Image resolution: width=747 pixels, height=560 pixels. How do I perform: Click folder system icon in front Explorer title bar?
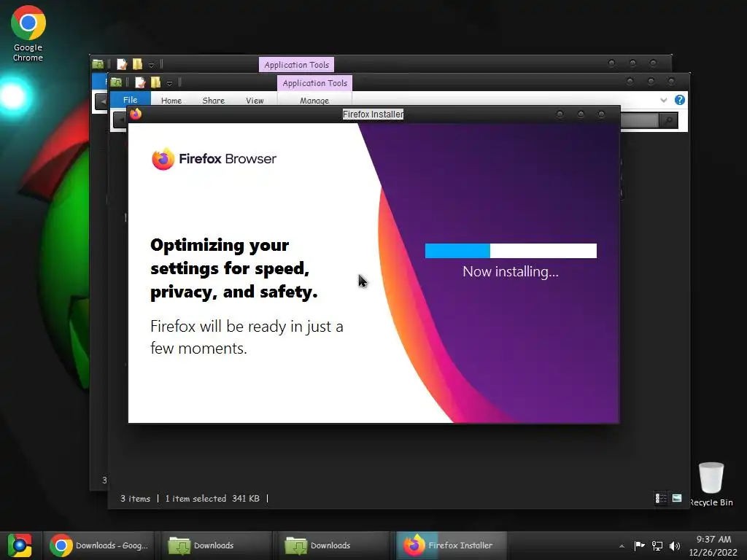point(116,82)
